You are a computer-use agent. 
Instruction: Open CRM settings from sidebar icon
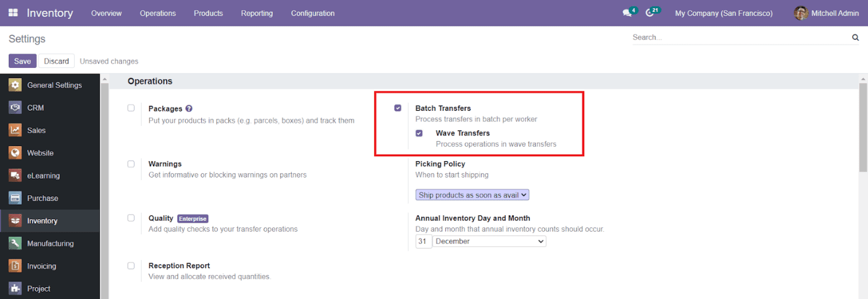pos(15,108)
